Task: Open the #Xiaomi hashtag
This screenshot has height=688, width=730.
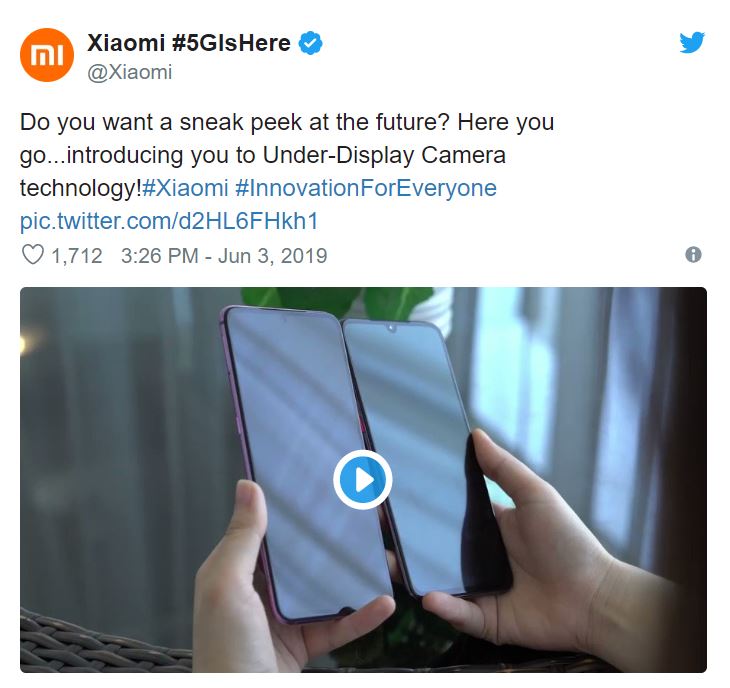Action: tap(185, 188)
